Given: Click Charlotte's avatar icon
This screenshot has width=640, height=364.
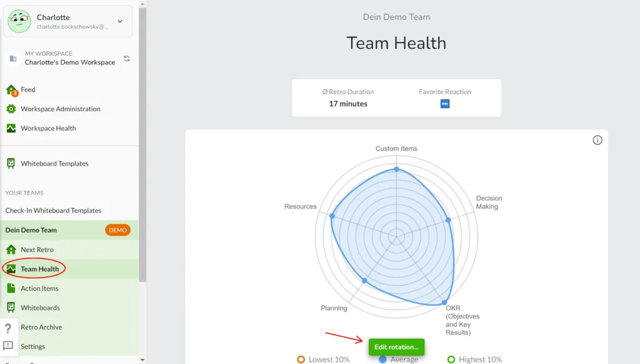Looking at the screenshot, I should point(19,21).
